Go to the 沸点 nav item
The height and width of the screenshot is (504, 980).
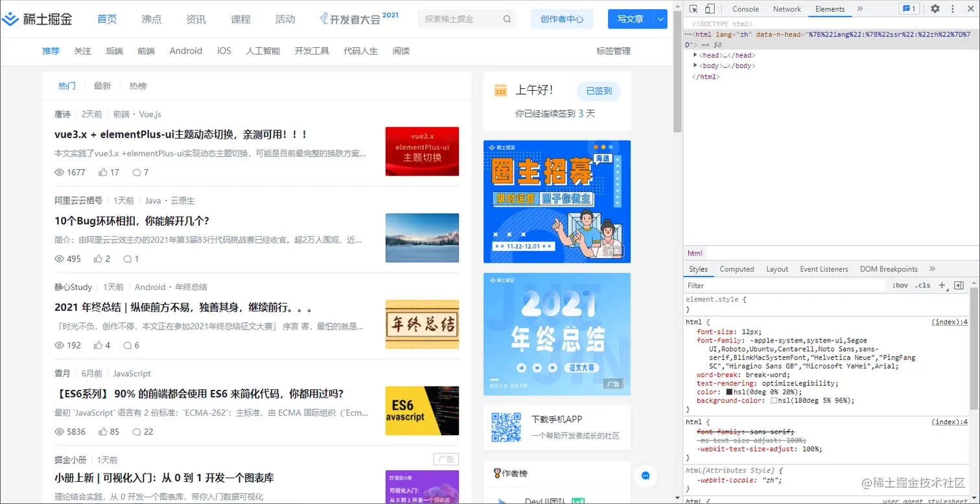click(x=152, y=19)
